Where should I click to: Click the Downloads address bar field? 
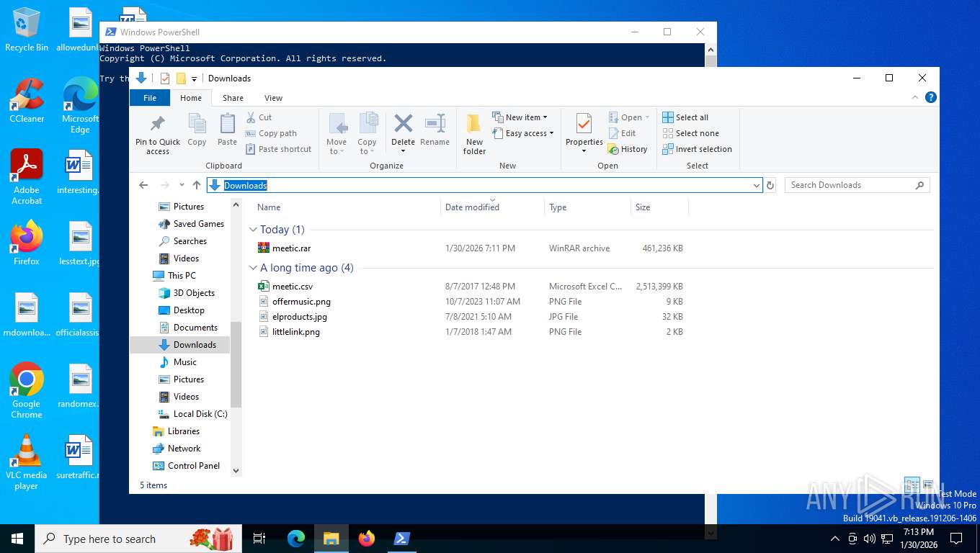click(484, 185)
